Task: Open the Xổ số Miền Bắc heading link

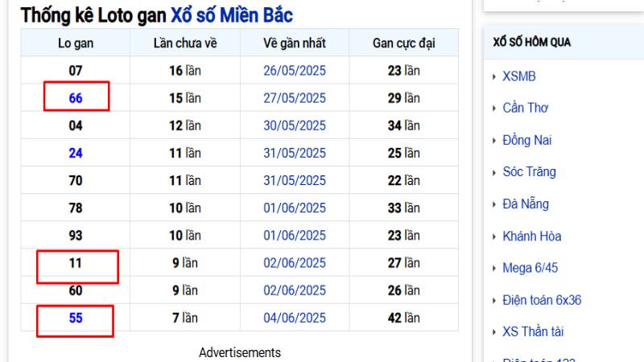Action: 232,15
